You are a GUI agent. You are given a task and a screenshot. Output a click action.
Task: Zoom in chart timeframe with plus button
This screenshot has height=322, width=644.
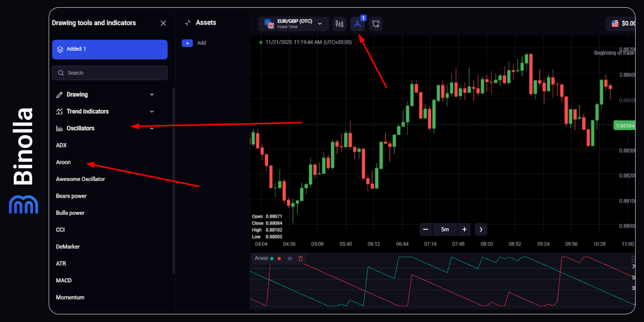pos(464,229)
